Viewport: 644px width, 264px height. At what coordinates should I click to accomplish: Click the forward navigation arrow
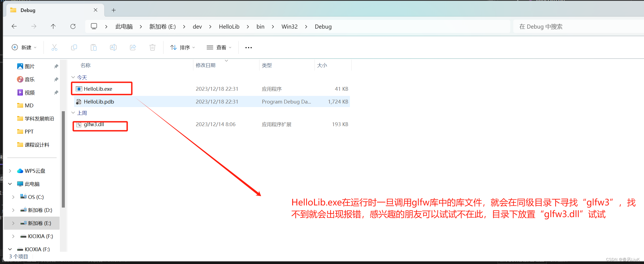[34, 26]
